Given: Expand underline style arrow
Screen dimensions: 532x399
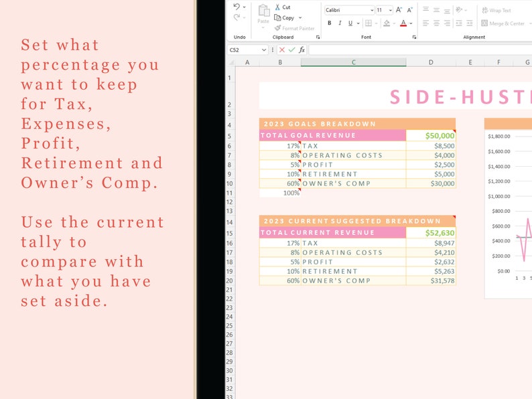Looking at the screenshot, I should [x=358, y=23].
